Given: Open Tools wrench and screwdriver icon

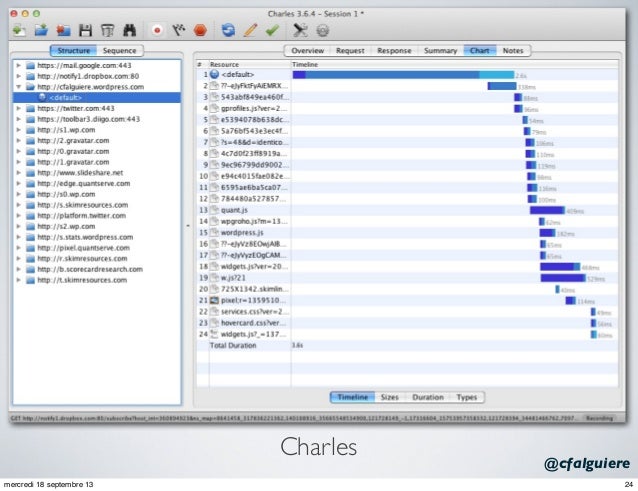Looking at the screenshot, I should click(x=300, y=30).
